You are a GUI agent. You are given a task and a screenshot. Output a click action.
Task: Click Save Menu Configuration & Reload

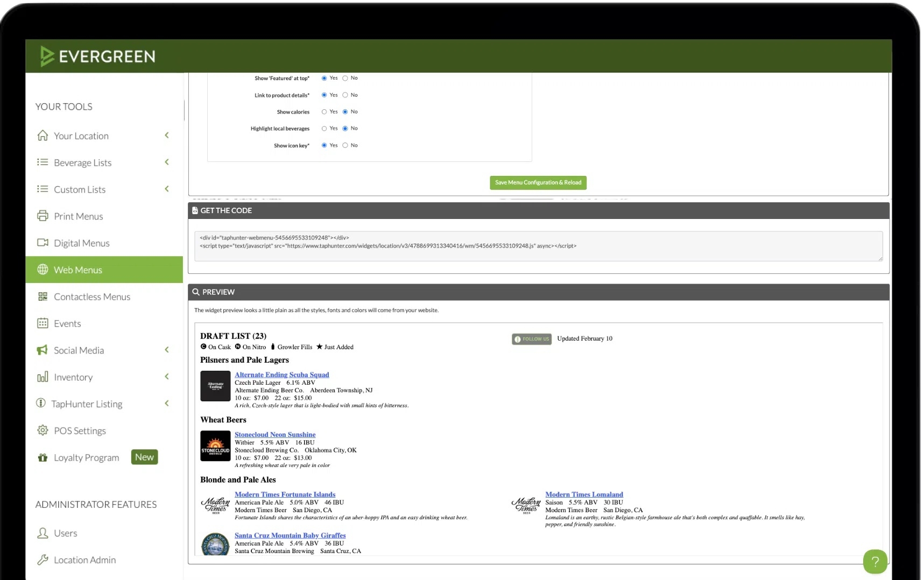click(x=538, y=183)
